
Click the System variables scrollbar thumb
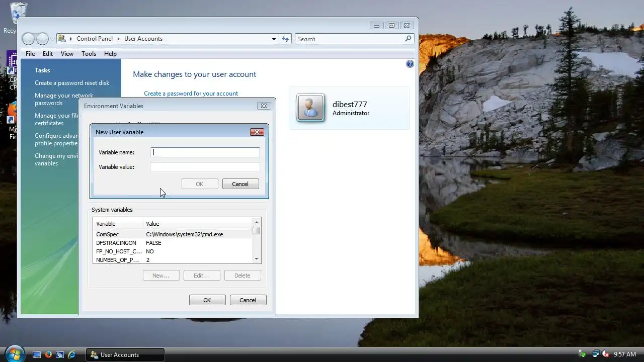point(257,231)
